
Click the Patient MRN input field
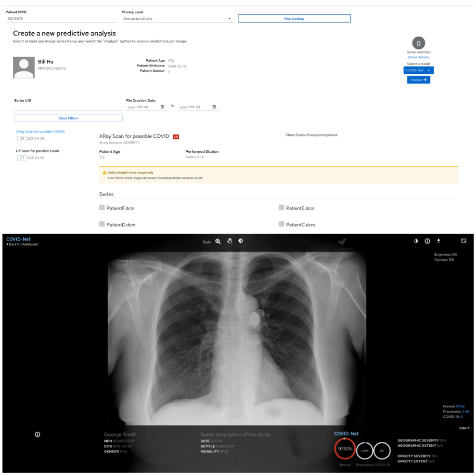click(x=62, y=18)
